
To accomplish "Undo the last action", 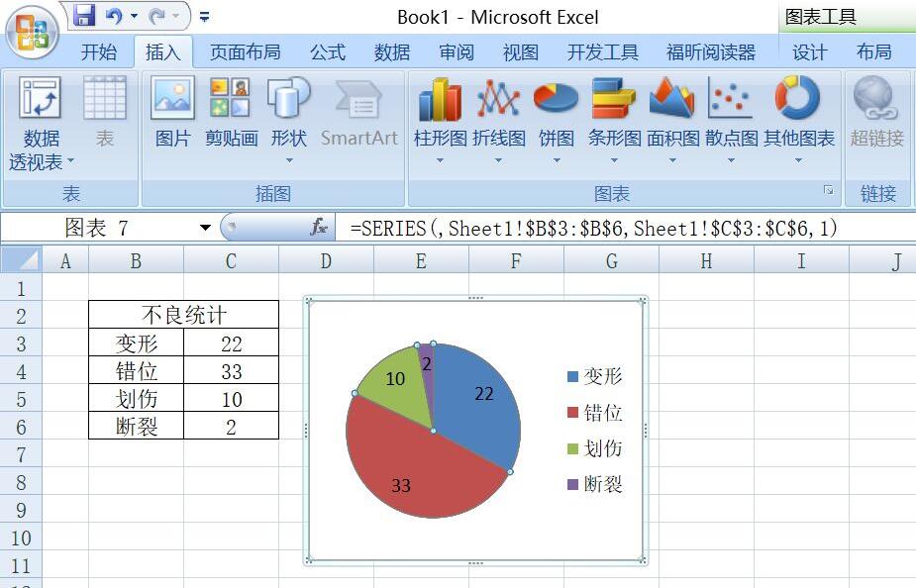I will pyautogui.click(x=114, y=16).
